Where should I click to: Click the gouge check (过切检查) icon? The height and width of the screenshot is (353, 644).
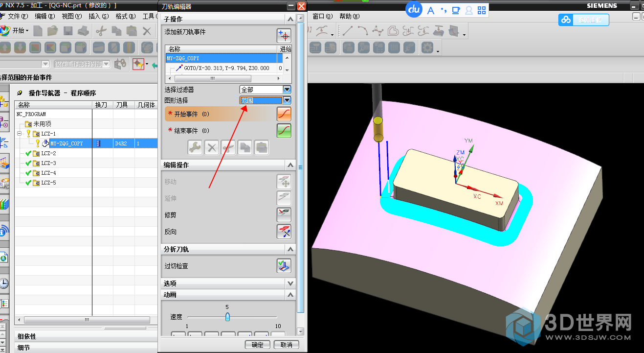[x=284, y=266]
